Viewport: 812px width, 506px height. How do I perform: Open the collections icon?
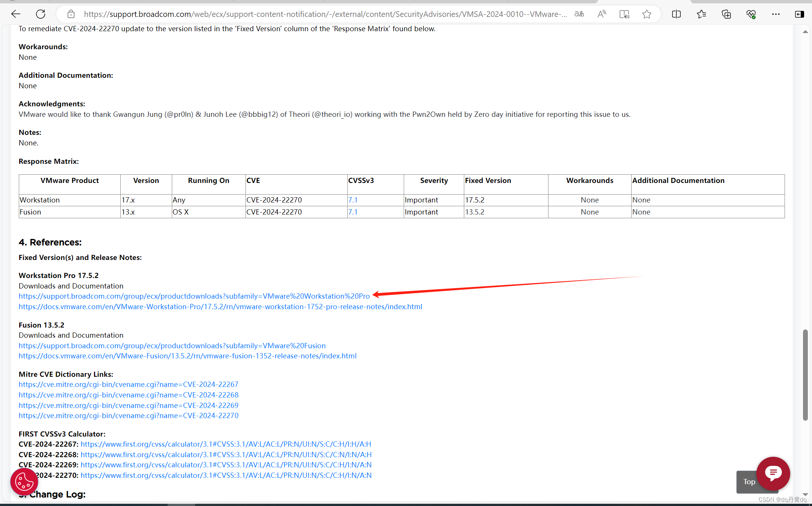(x=726, y=14)
